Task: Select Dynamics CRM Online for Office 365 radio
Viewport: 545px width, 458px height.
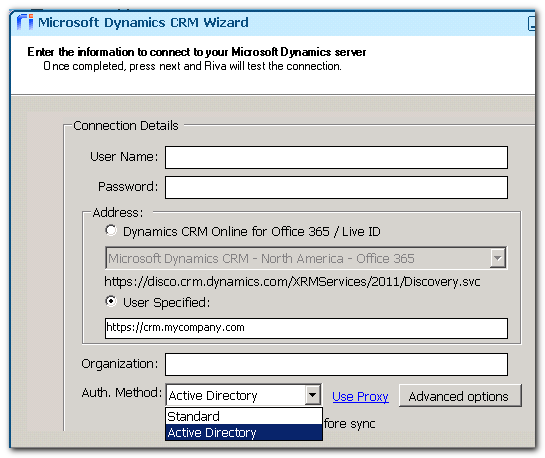Action: (x=111, y=231)
